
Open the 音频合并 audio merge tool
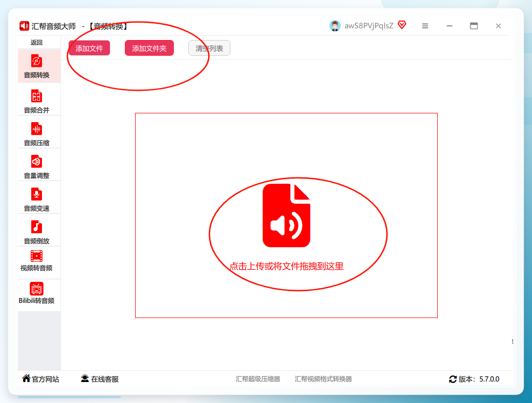pos(40,101)
